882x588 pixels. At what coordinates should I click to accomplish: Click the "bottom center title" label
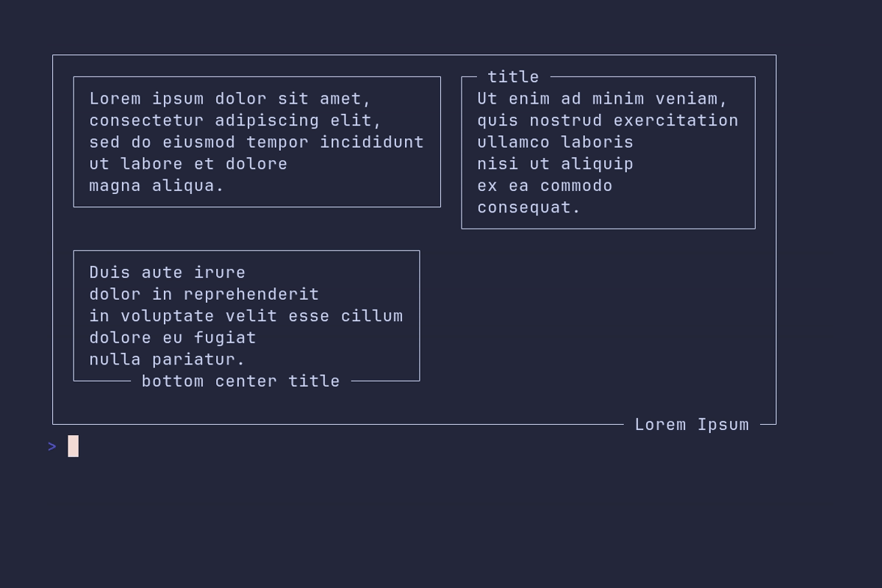(x=241, y=381)
